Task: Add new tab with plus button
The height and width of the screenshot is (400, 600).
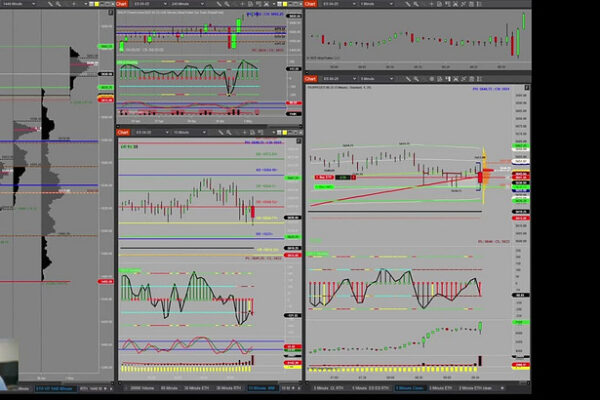Action: (502, 388)
